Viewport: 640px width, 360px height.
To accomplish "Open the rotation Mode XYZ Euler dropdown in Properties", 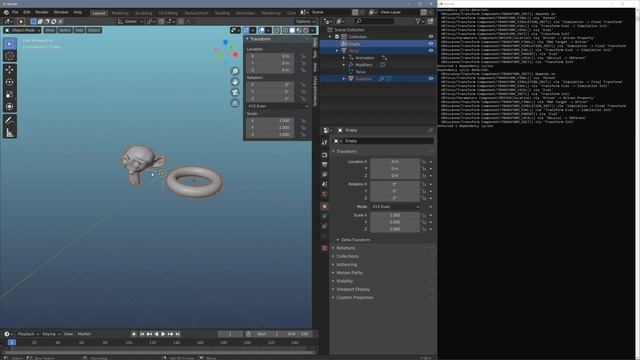I will (x=395, y=207).
